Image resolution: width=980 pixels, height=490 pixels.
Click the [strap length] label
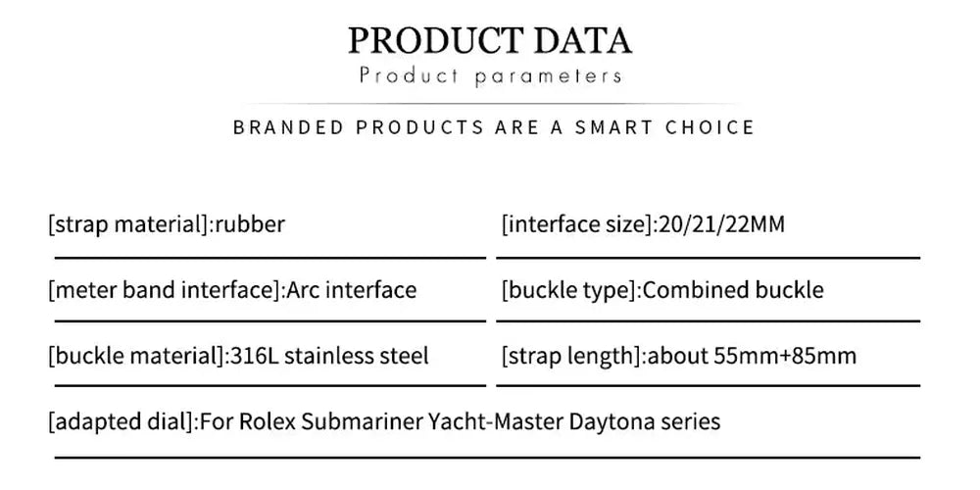click(573, 355)
